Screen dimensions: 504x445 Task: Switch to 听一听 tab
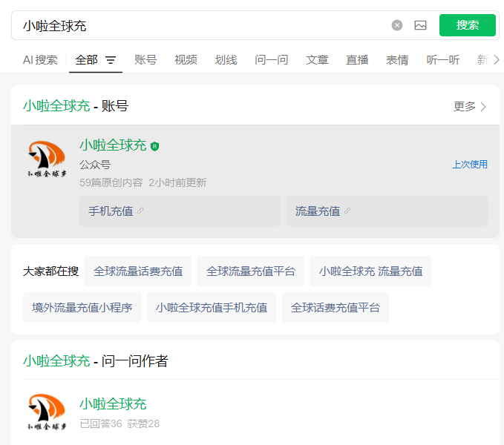(442, 60)
